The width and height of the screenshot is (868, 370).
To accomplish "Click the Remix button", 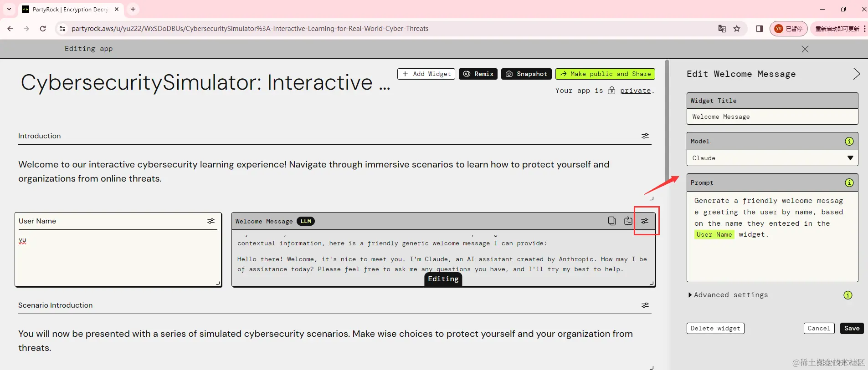I will [x=478, y=74].
